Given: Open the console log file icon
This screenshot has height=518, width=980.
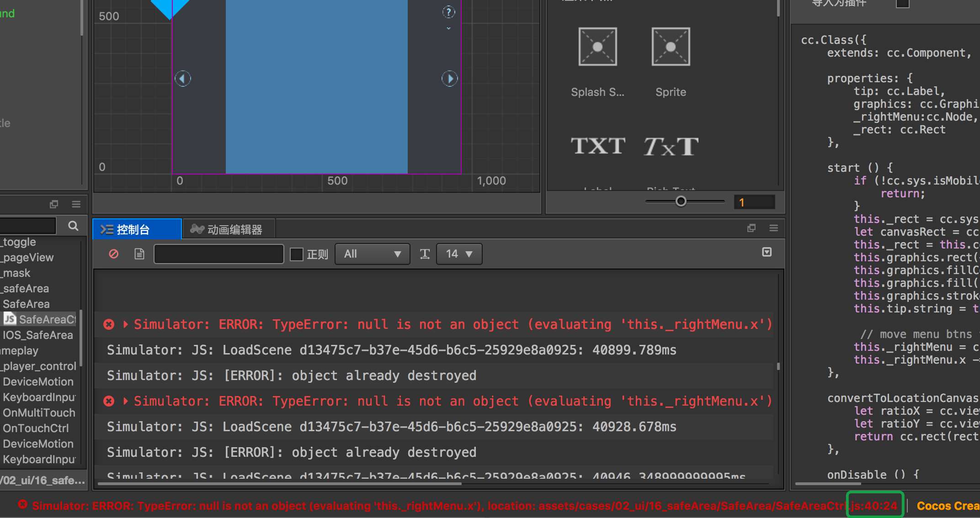Looking at the screenshot, I should 139,254.
